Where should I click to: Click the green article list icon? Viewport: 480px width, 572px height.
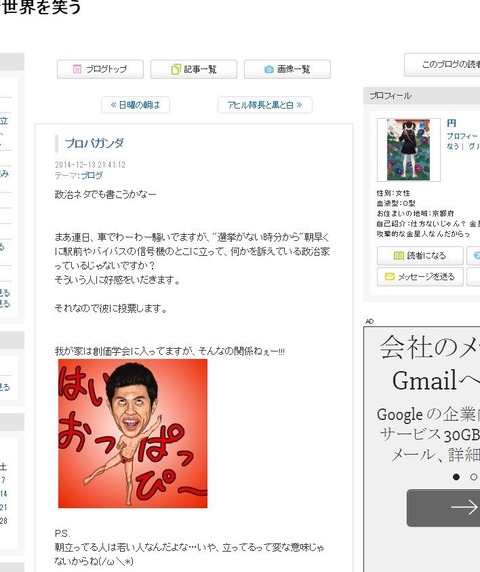tap(176, 69)
